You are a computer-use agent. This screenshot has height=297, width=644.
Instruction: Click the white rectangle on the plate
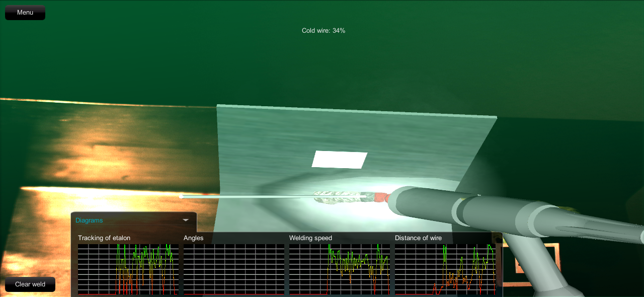(x=340, y=160)
